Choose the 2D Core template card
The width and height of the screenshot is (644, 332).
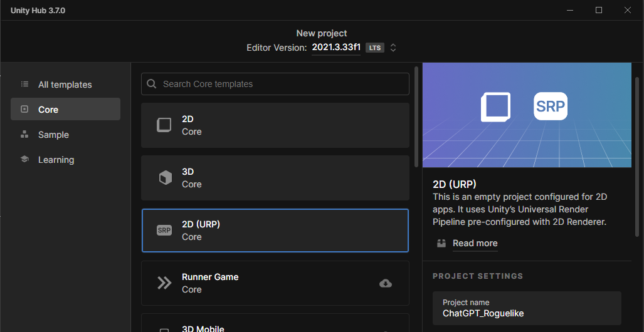pyautogui.click(x=275, y=125)
